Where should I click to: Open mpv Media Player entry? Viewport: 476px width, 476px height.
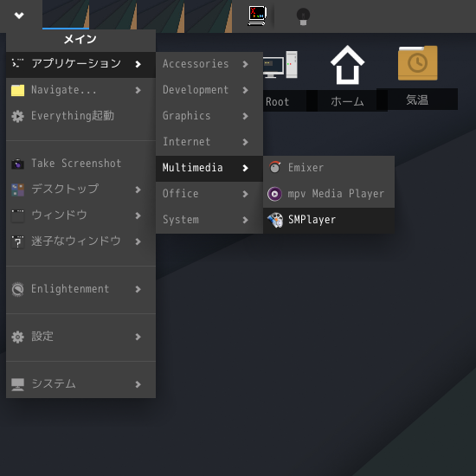pyautogui.click(x=329, y=194)
